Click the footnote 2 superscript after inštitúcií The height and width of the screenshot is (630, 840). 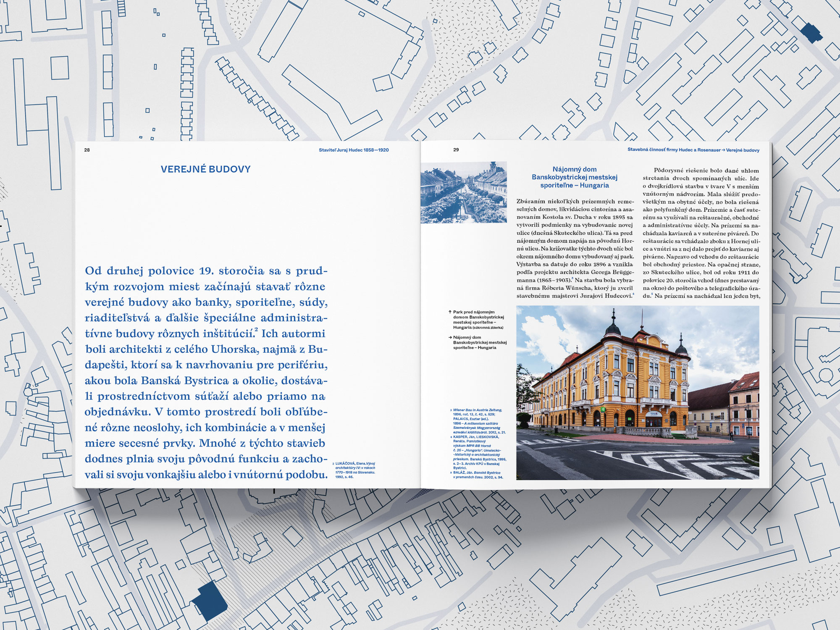(256, 330)
